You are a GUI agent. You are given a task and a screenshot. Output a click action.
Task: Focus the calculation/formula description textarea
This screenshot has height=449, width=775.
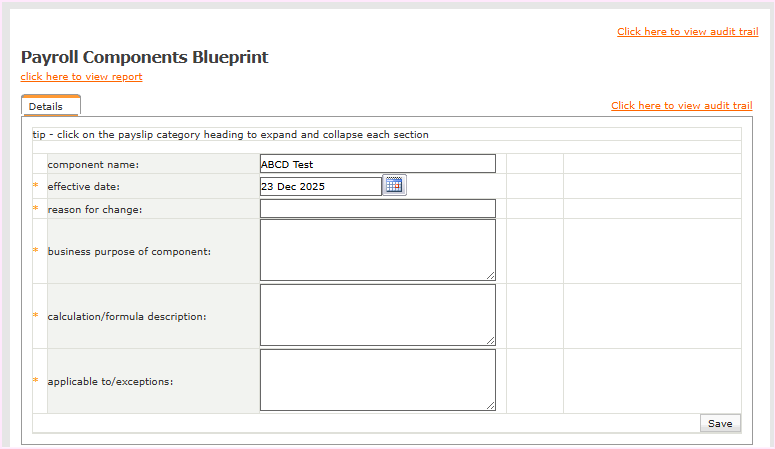pos(377,315)
